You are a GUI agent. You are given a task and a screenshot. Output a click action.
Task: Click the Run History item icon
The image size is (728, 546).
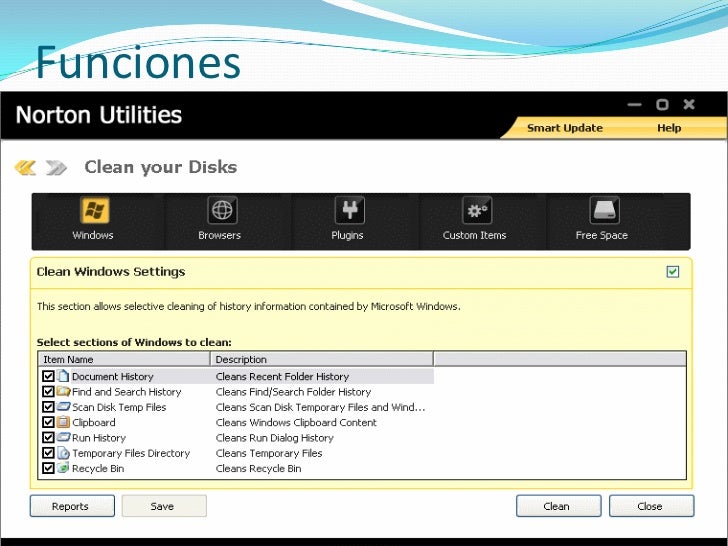(x=63, y=437)
